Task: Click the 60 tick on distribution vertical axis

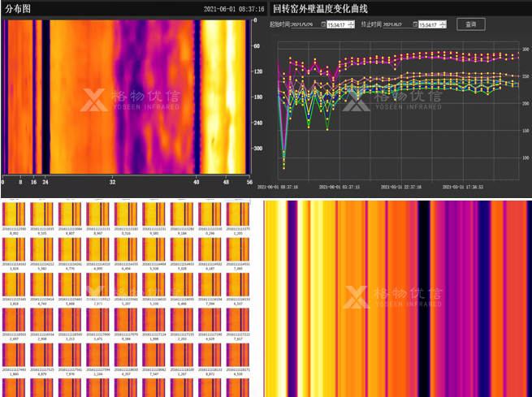Action: (x=257, y=46)
